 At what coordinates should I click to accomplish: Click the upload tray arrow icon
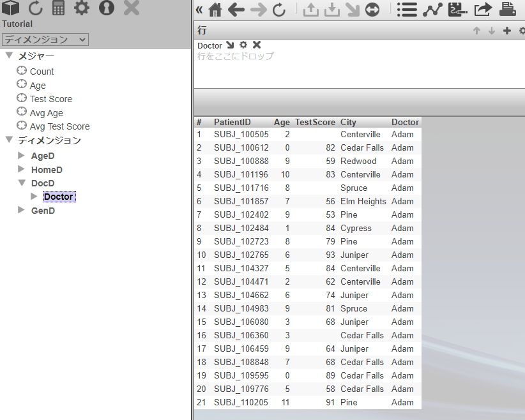click(x=310, y=10)
